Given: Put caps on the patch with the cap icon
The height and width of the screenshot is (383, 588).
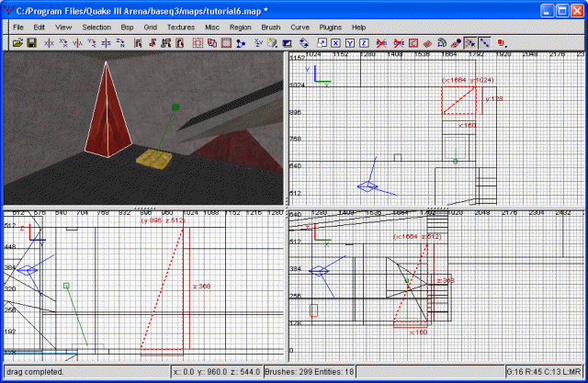Looking at the screenshot, I should coord(456,43).
